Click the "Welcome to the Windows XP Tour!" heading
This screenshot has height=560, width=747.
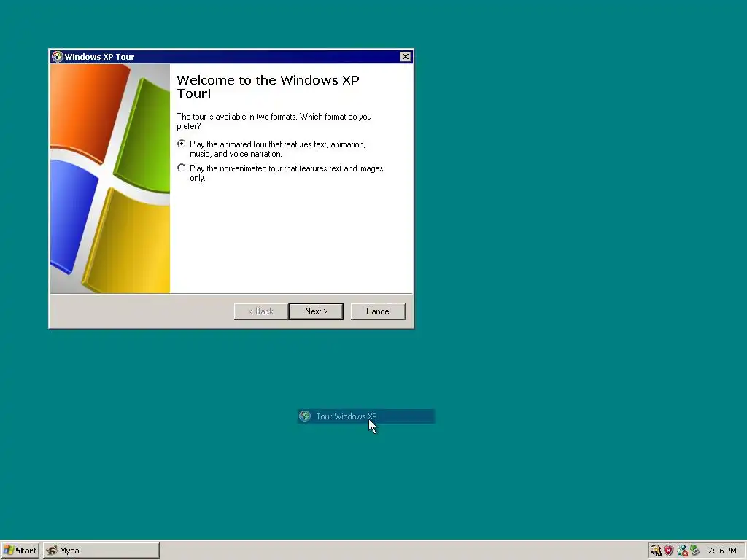[268, 87]
